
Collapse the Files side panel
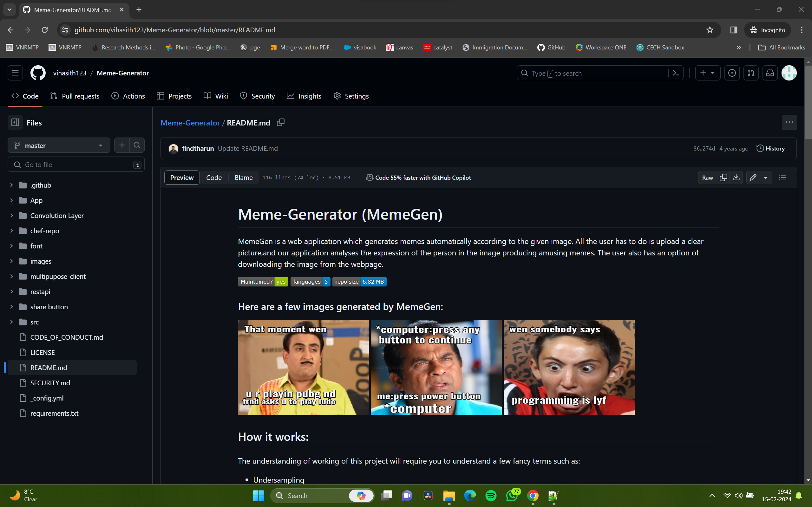(x=15, y=123)
